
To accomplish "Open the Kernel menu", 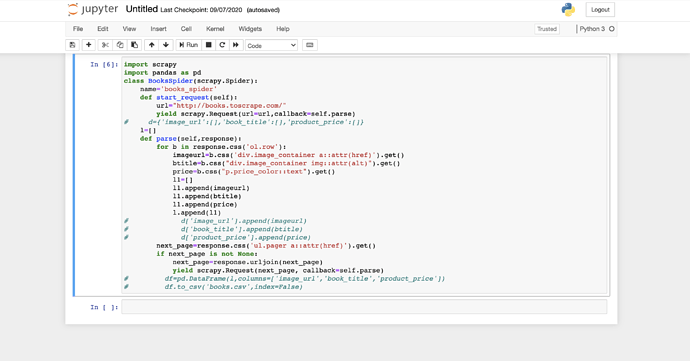I will [215, 29].
